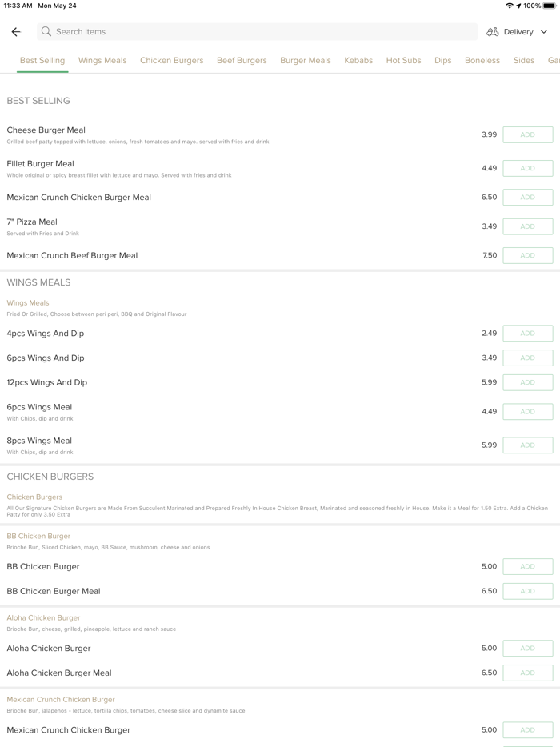
Task: Add Fillet Burger Meal to basket
Action: coord(527,169)
